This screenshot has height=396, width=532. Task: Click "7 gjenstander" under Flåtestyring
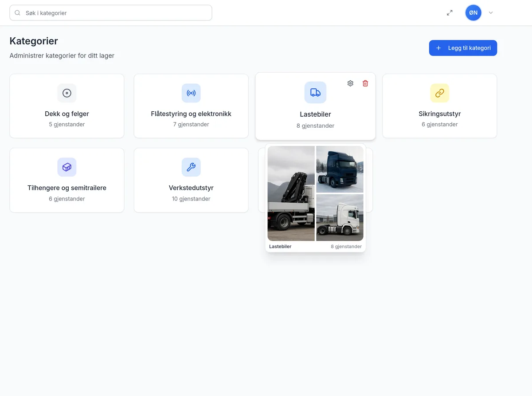[x=191, y=125]
